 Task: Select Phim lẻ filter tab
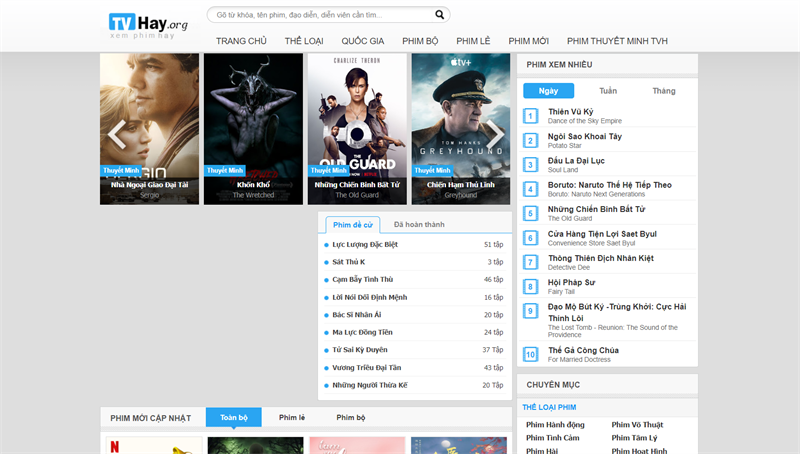(x=292, y=417)
